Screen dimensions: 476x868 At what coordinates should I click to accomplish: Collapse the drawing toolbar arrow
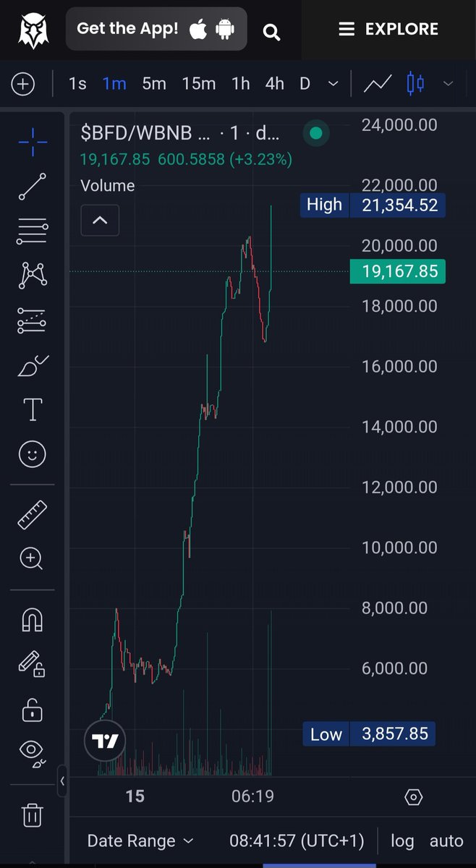click(62, 781)
